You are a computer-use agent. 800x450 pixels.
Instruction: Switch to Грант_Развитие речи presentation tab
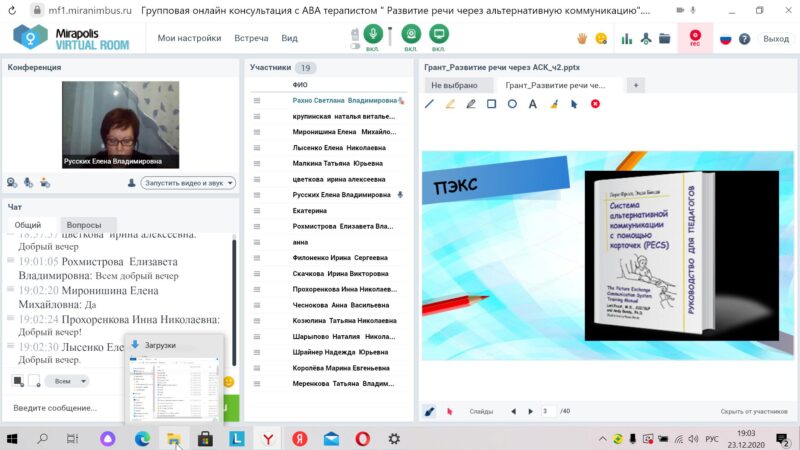(x=559, y=85)
